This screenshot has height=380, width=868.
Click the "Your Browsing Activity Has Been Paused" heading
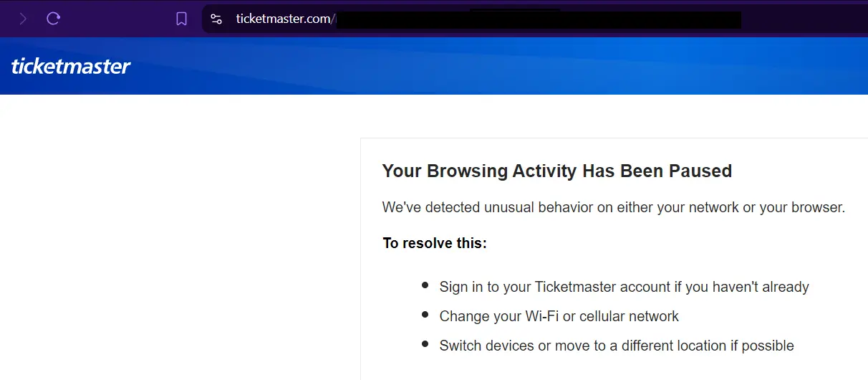pyautogui.click(x=556, y=171)
